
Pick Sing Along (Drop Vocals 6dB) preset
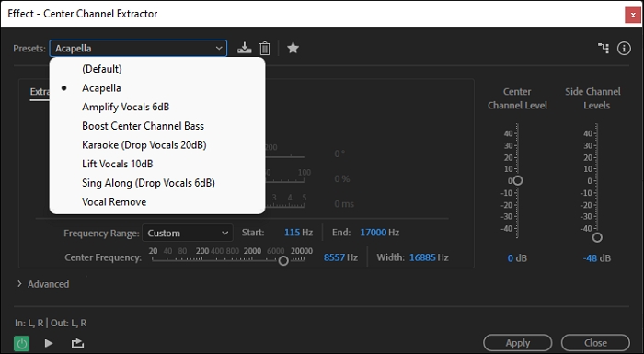pos(157,183)
